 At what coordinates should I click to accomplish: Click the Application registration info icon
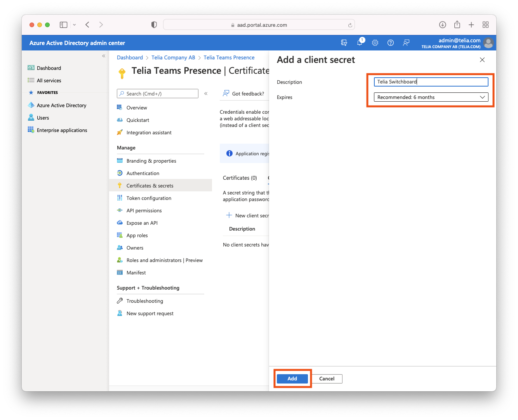point(229,153)
